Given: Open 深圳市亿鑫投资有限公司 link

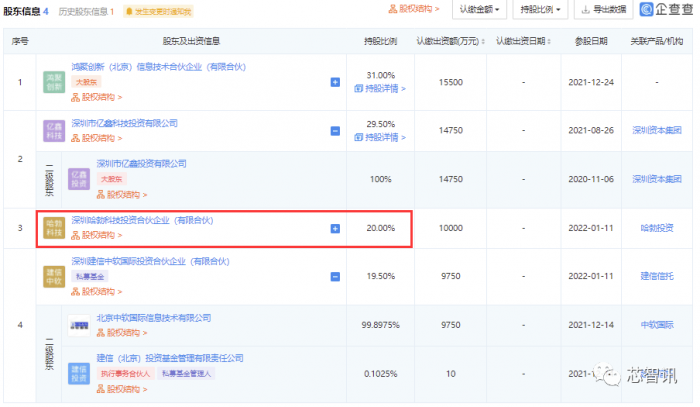Looking at the screenshot, I should pyautogui.click(x=141, y=164).
